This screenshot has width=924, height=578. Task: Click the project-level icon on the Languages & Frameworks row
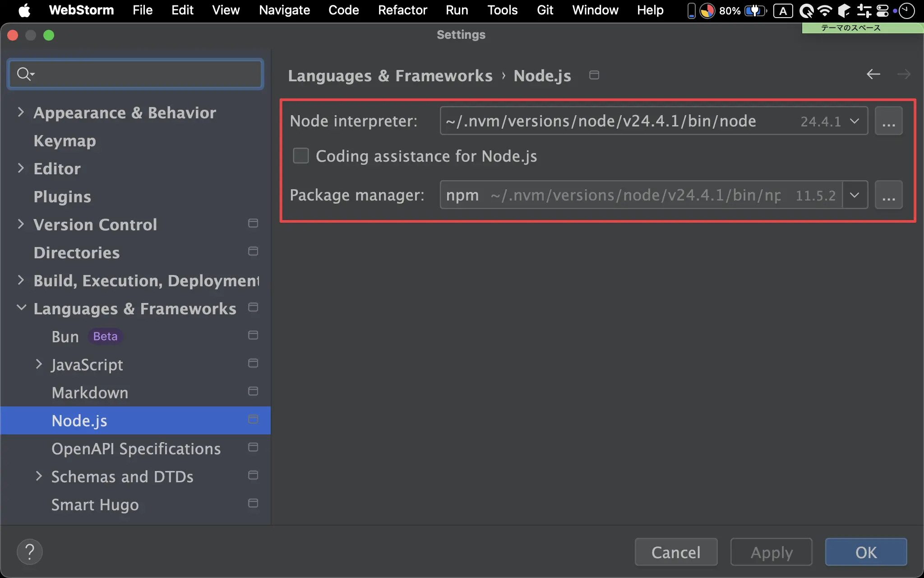coord(253,308)
